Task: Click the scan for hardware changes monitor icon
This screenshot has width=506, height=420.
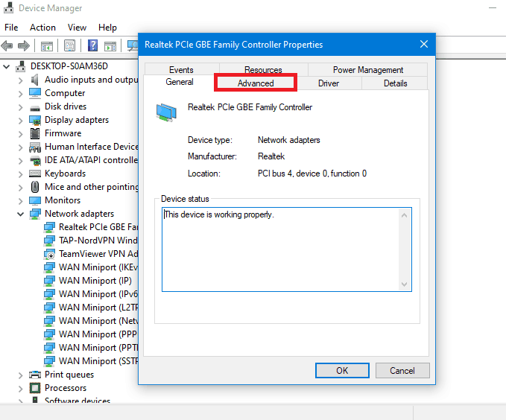Action: click(133, 45)
